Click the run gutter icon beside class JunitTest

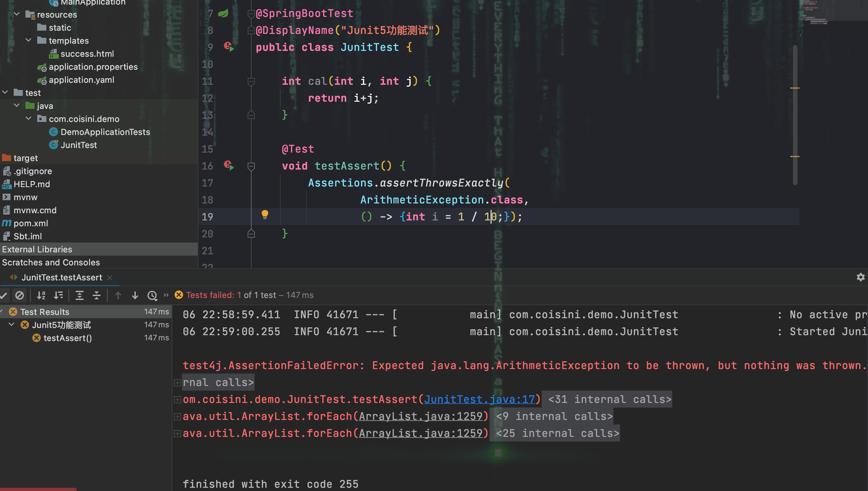229,47
